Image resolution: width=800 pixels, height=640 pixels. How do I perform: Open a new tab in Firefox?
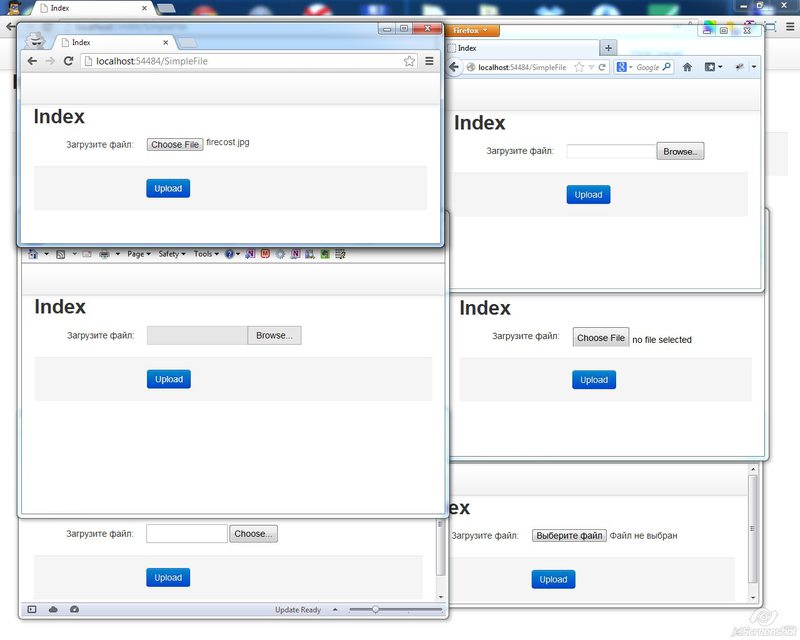[x=608, y=48]
